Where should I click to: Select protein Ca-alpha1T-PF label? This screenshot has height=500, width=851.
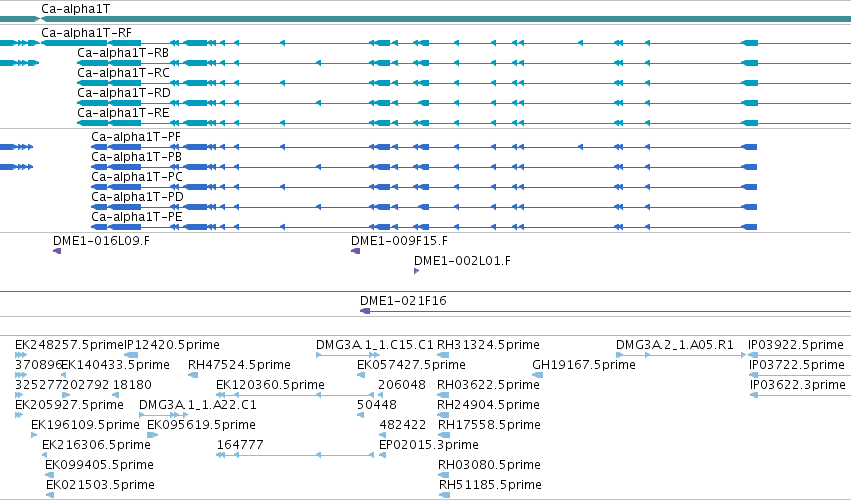136,137
